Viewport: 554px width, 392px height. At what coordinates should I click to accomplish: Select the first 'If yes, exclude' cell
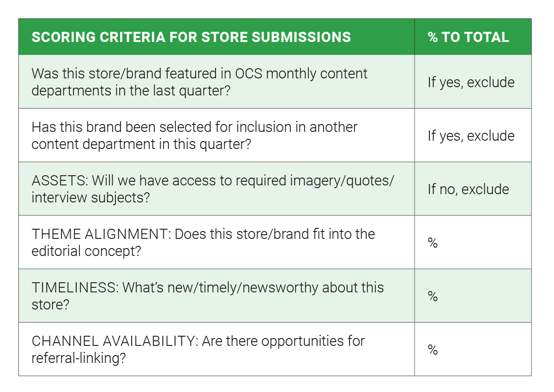click(471, 82)
